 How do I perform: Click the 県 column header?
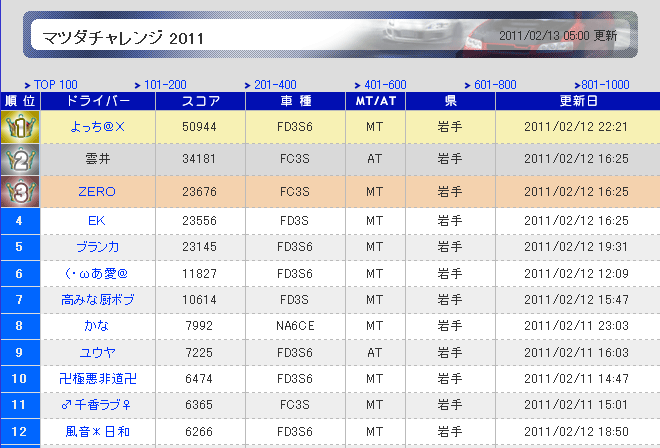click(x=450, y=101)
